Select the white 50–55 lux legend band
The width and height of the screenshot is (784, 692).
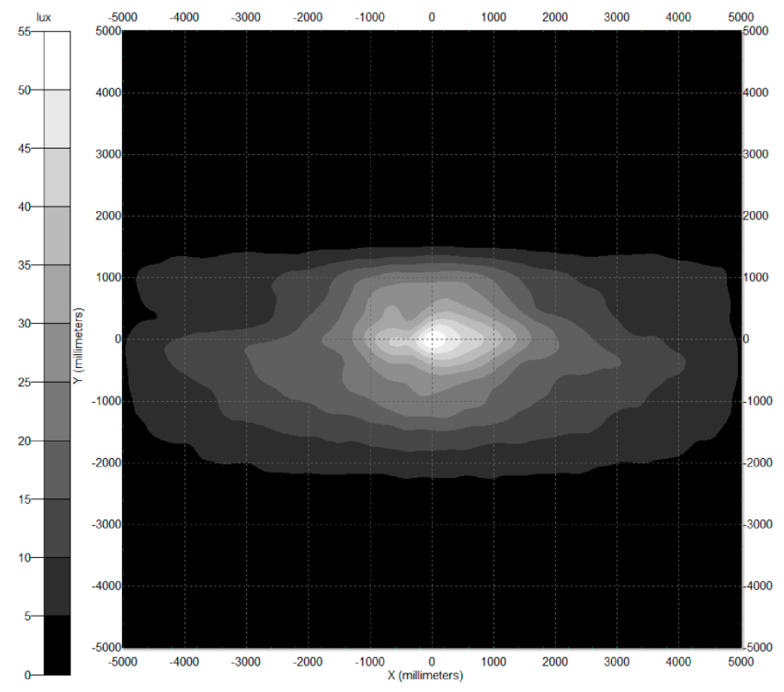(57, 60)
